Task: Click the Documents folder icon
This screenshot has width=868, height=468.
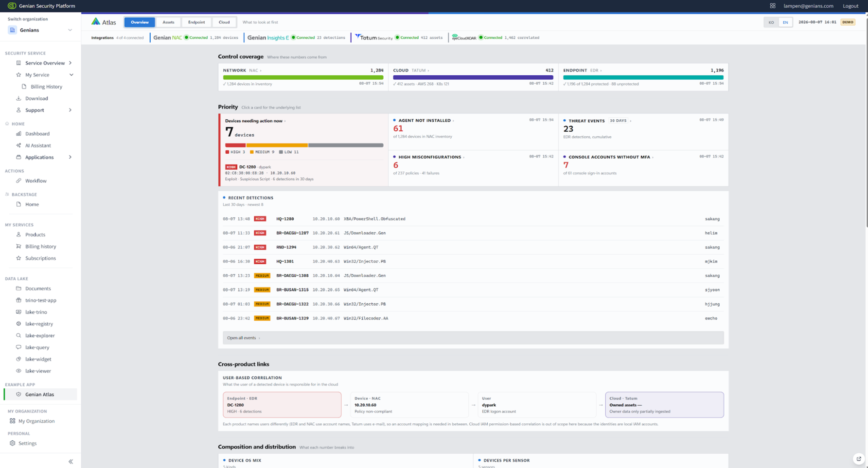Action: (18, 288)
